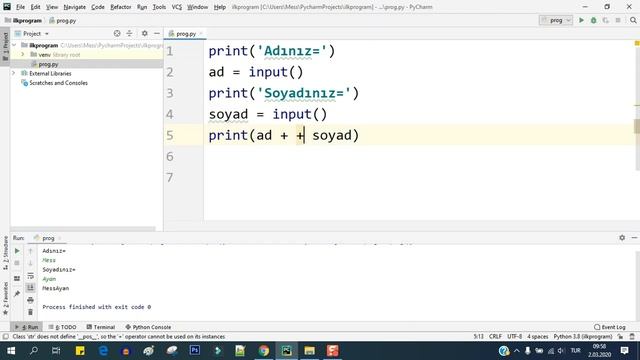Jump down the stack trace arrow in Run panel
Image resolution: width=640 pixels, height=360 pixels.
coord(30,263)
